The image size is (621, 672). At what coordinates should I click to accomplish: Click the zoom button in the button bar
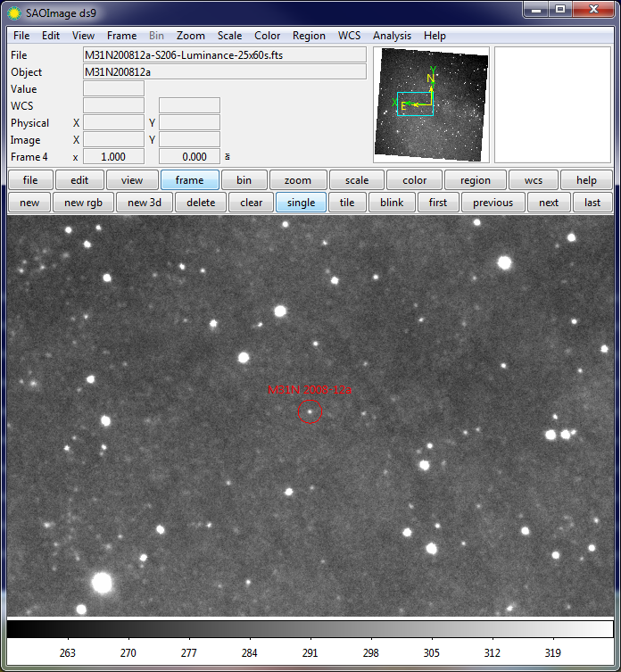(298, 179)
